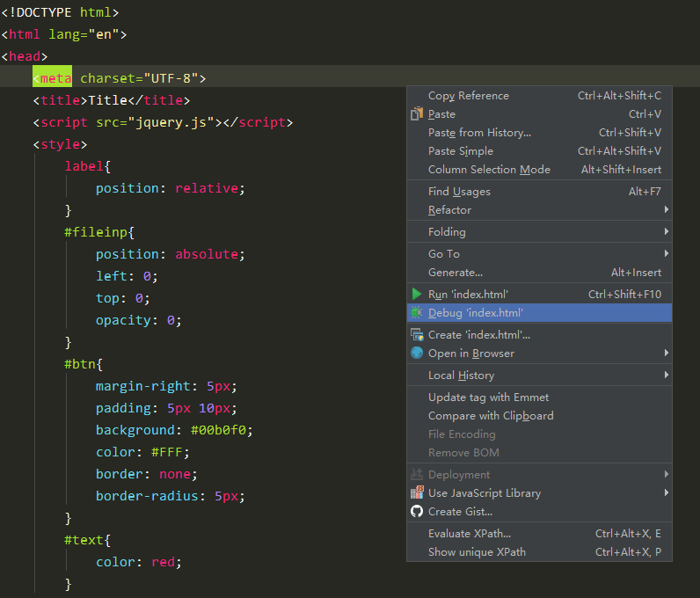Expand the Open in Browser submenu arrow
Screen dimensions: 700x598
[666, 353]
